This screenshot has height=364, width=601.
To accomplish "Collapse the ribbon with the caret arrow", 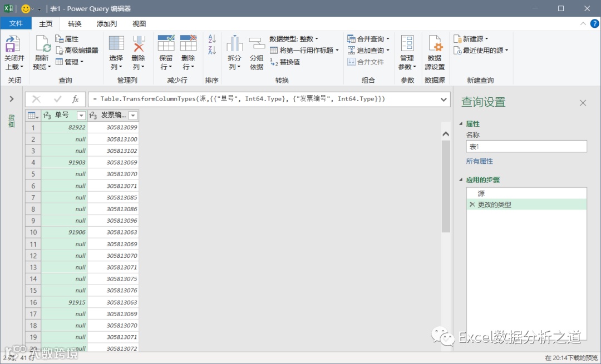I will pos(583,24).
